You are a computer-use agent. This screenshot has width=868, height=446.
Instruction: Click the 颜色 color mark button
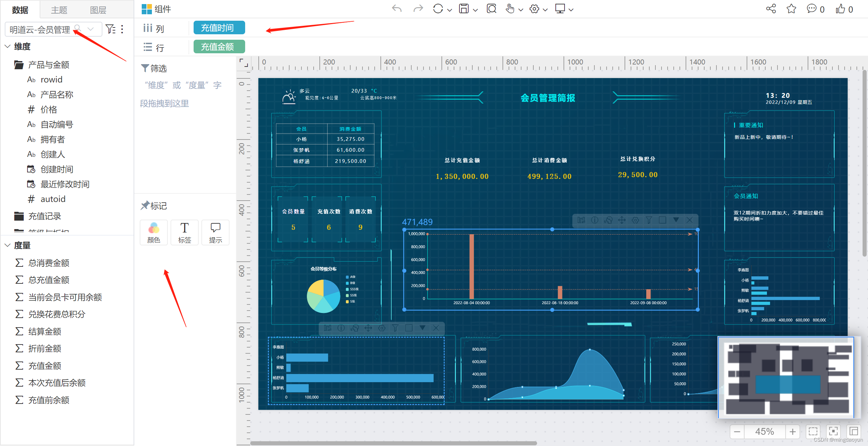pyautogui.click(x=154, y=233)
